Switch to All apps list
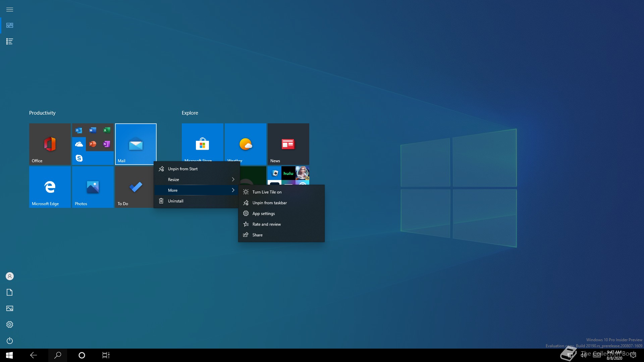This screenshot has width=644, height=362. click(10, 42)
